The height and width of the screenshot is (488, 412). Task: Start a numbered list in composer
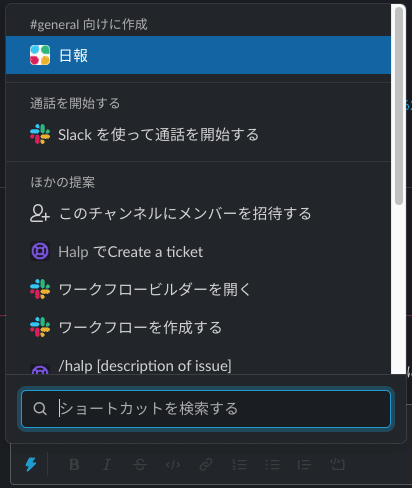point(239,464)
